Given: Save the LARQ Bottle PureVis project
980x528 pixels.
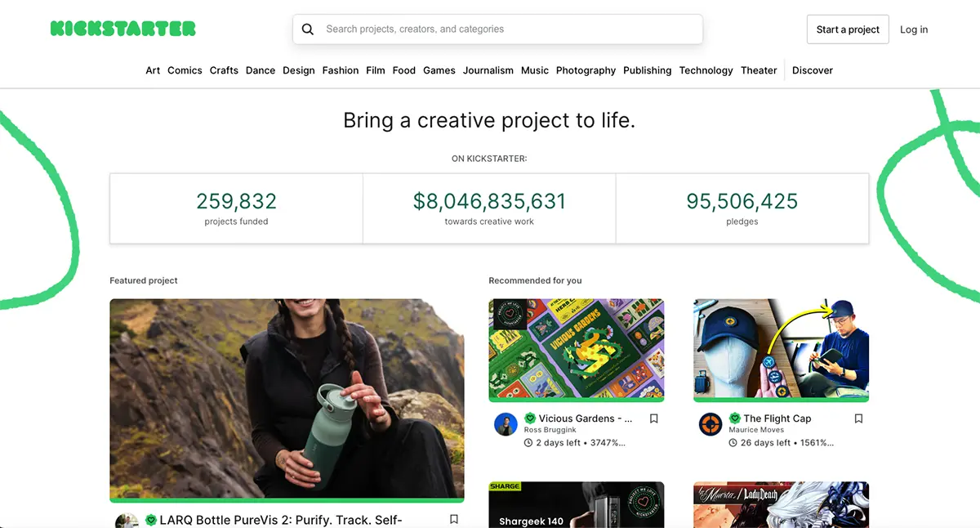Looking at the screenshot, I should [454, 519].
